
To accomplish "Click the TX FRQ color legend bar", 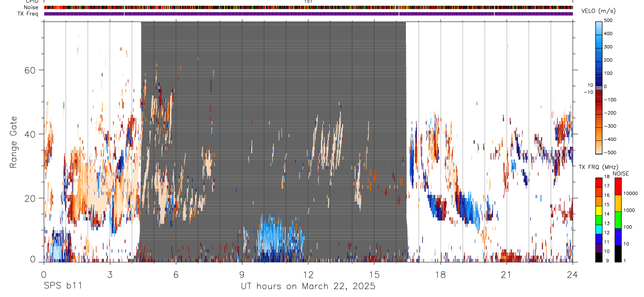I will (x=598, y=219).
